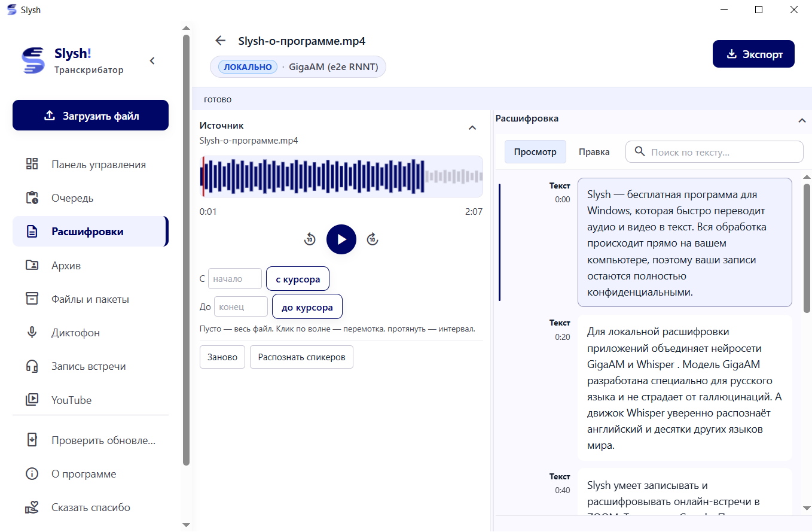812x532 pixels.
Task: Click the transcript panel scrollbar thumb
Action: click(807, 248)
